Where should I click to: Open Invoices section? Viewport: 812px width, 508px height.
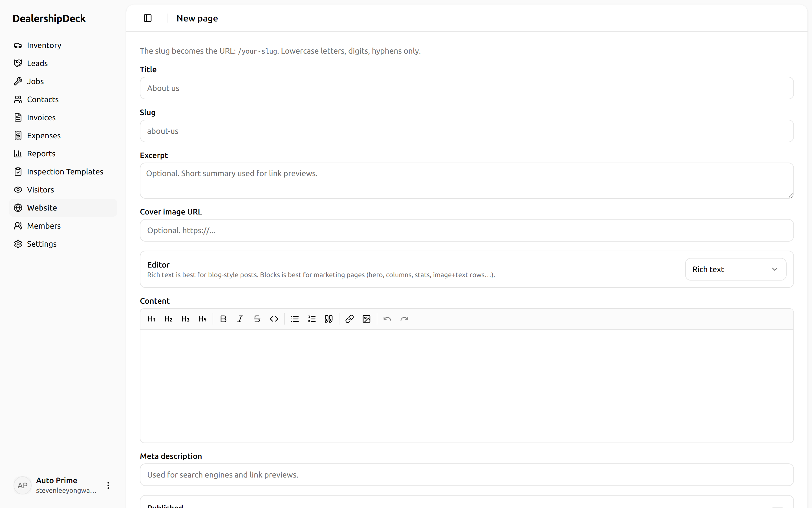(x=63, y=118)
